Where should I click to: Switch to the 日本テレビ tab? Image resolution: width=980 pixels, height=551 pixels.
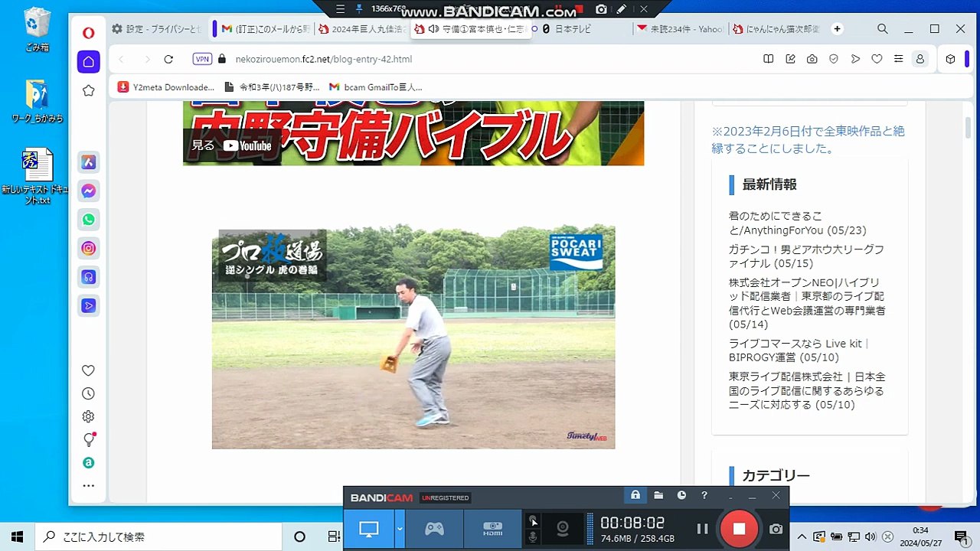pyautogui.click(x=583, y=29)
